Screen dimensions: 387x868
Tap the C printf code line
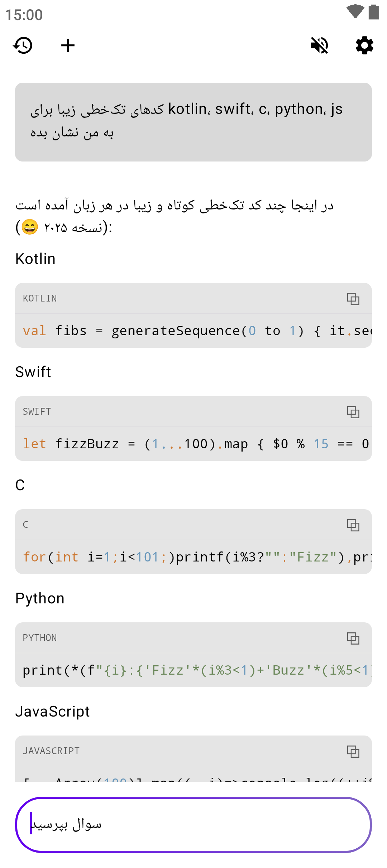[x=193, y=557]
